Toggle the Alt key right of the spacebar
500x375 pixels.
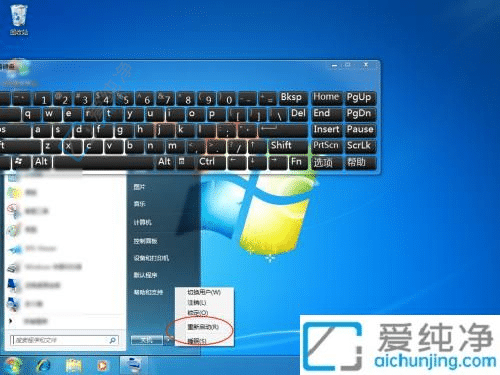pyautogui.click(x=165, y=162)
